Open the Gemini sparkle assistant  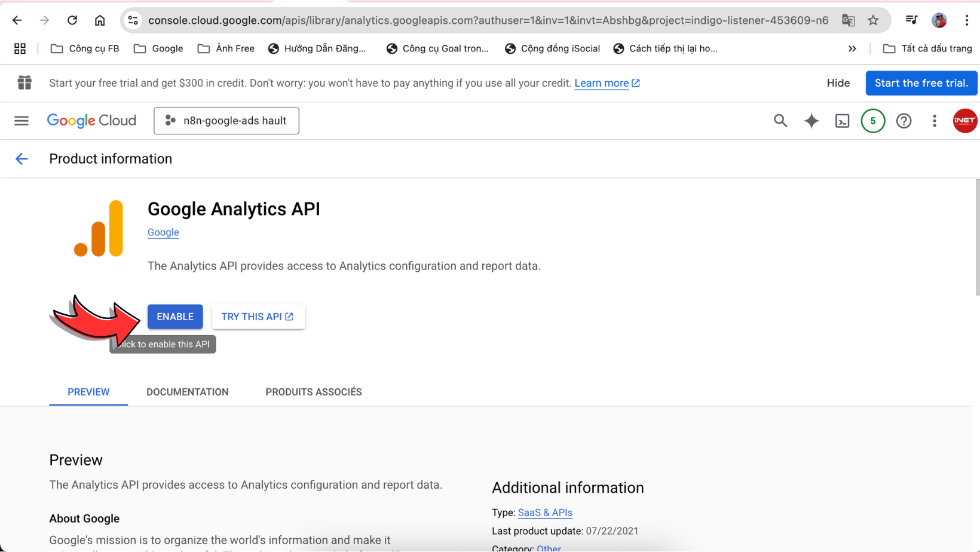tap(811, 121)
